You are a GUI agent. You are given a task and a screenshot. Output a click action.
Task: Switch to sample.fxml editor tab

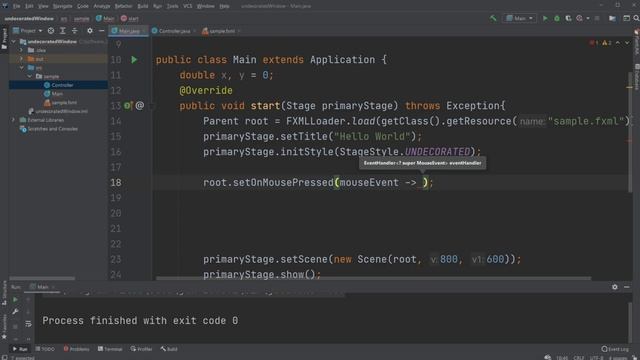point(221,31)
